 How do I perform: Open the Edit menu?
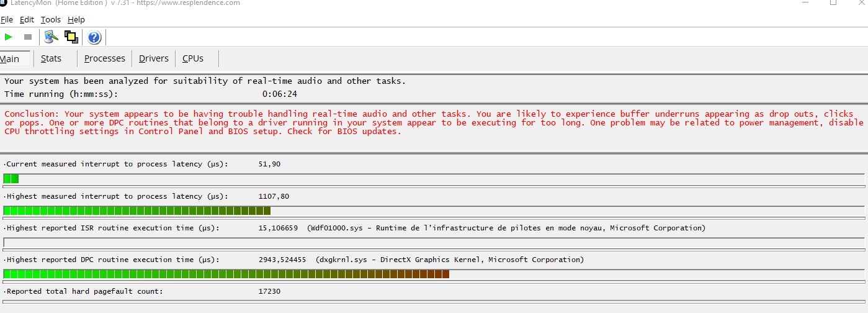click(x=27, y=20)
